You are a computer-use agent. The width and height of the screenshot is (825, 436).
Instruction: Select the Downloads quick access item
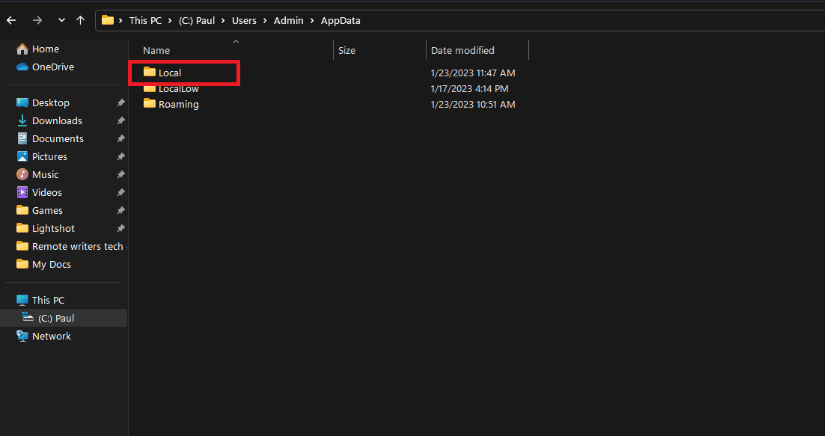click(57, 120)
